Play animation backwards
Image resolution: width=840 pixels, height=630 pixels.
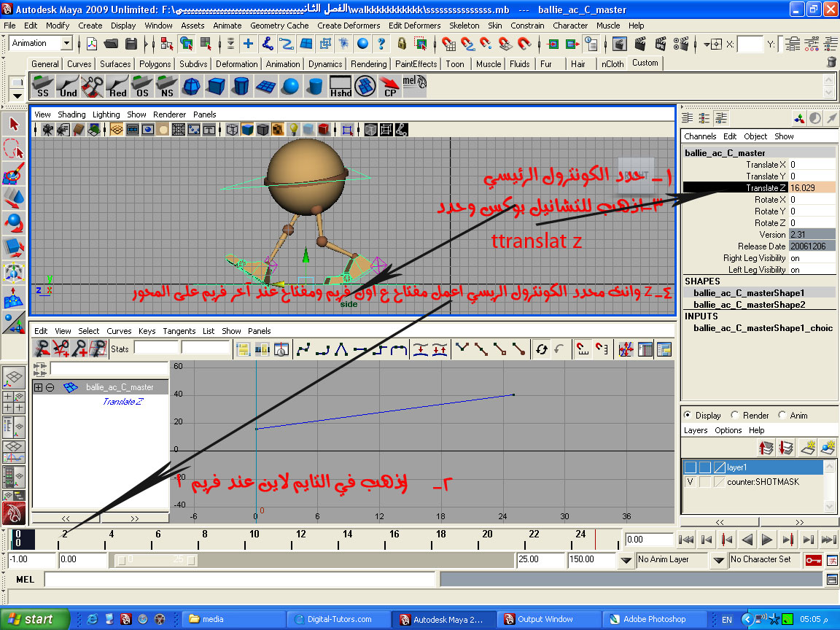pos(747,539)
